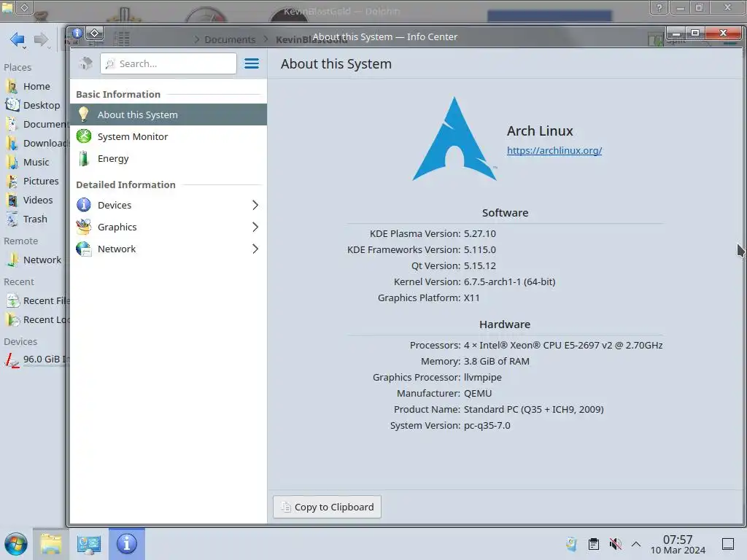Click the Graphics paint icon
Viewport: 747px width, 560px height.
coord(84,227)
